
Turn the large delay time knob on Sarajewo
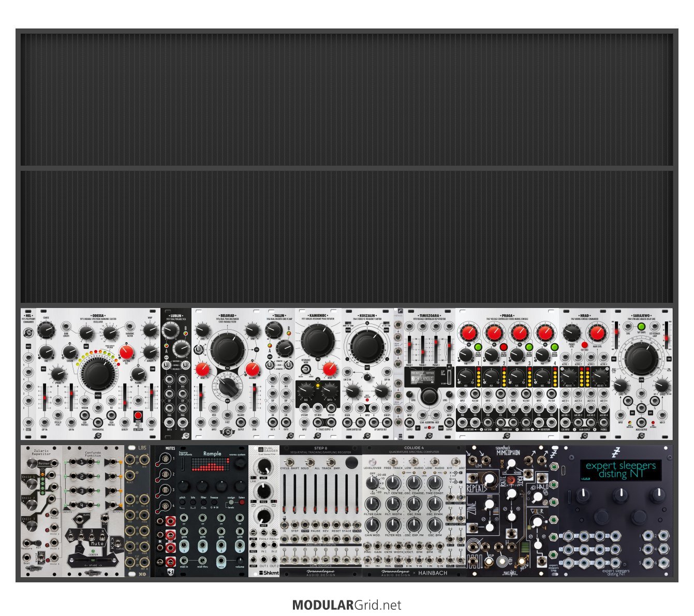click(641, 358)
